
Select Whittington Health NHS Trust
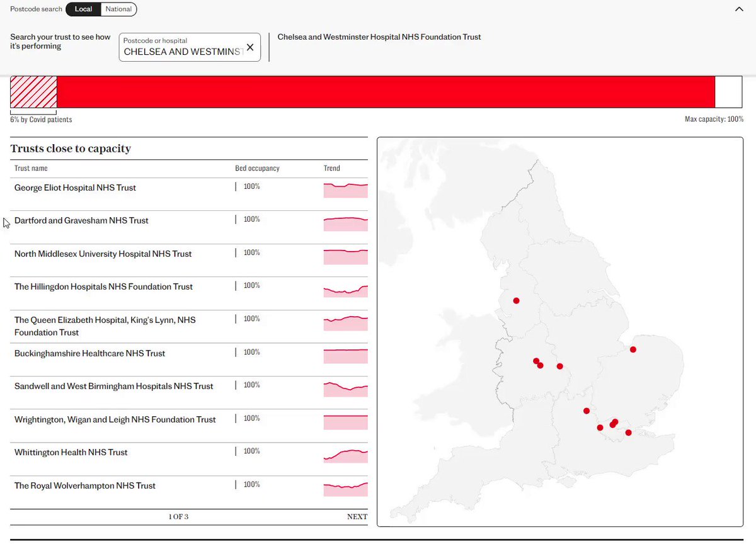click(189, 459)
